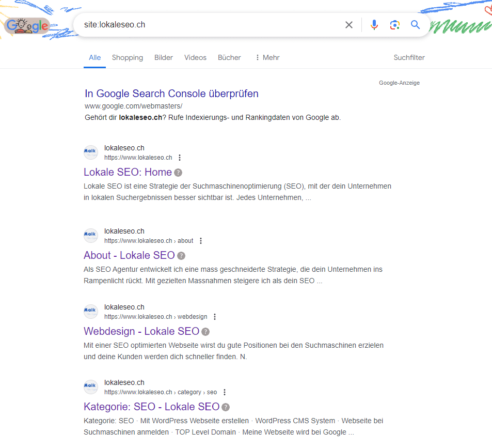Screen dimensions: 492x448
Task: Switch to the Bücher tab
Action: [229, 58]
